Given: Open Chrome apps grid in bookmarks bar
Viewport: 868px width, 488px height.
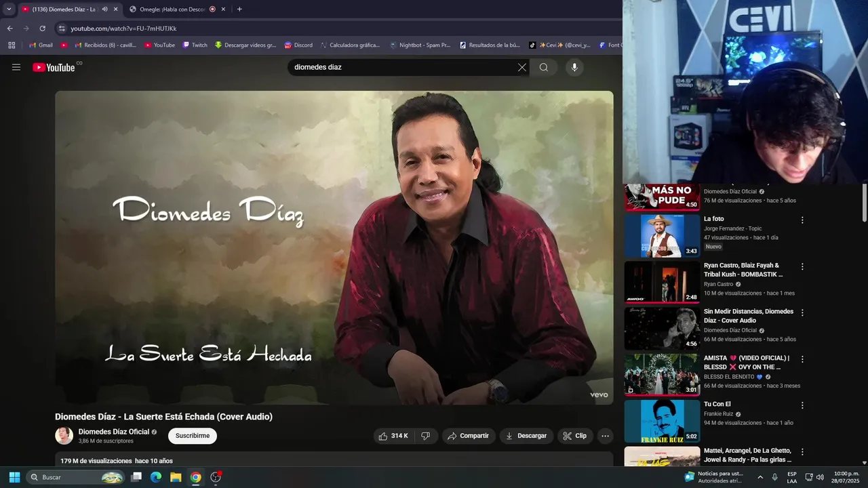Looking at the screenshot, I should 12,45.
